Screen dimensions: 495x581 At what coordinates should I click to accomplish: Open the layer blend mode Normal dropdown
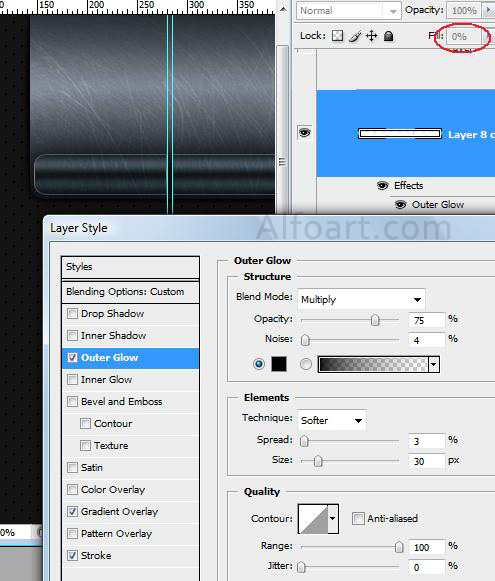(x=348, y=11)
